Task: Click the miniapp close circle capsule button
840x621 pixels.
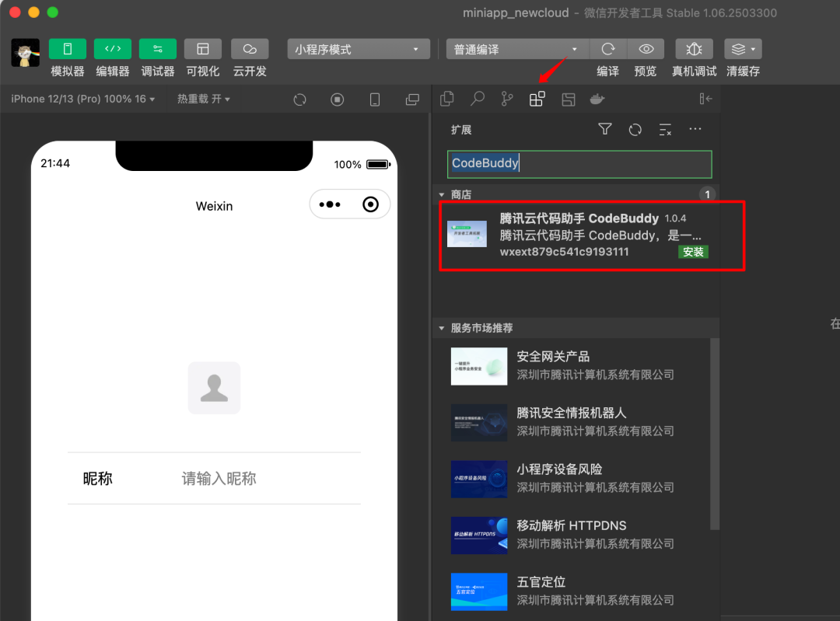Action: pos(371,204)
